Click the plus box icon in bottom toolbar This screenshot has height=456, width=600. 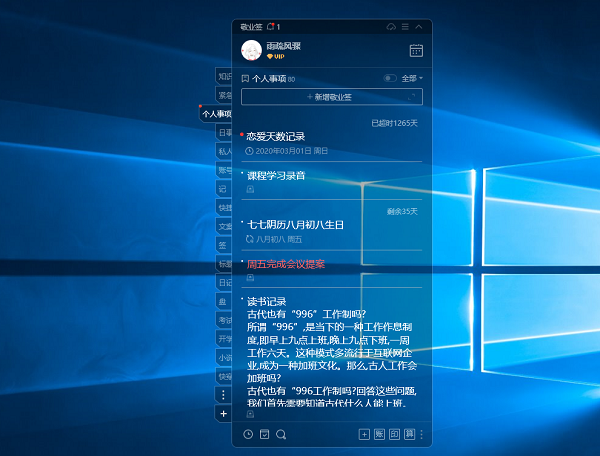click(x=364, y=434)
